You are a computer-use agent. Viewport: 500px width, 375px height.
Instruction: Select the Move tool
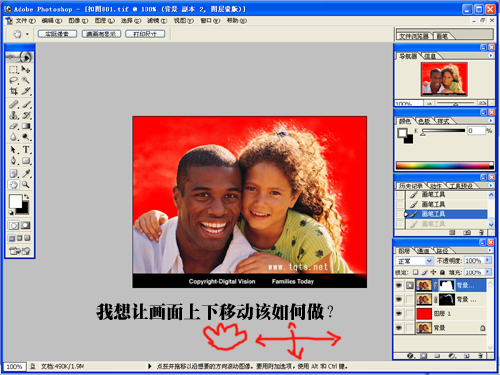tap(26, 70)
